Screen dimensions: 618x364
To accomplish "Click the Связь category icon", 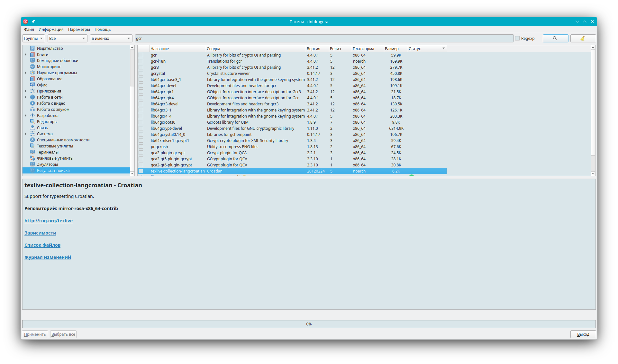I will pos(32,128).
